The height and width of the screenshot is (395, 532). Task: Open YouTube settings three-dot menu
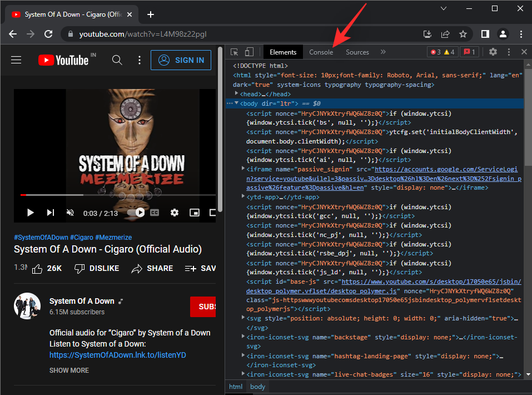pyautogui.click(x=140, y=60)
